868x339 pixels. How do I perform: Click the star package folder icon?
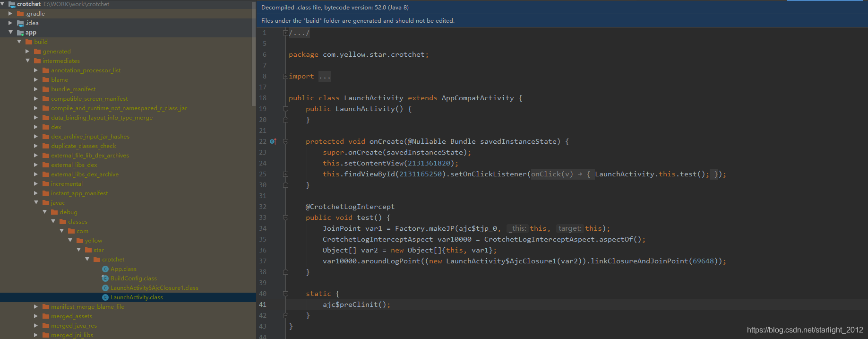pos(88,250)
